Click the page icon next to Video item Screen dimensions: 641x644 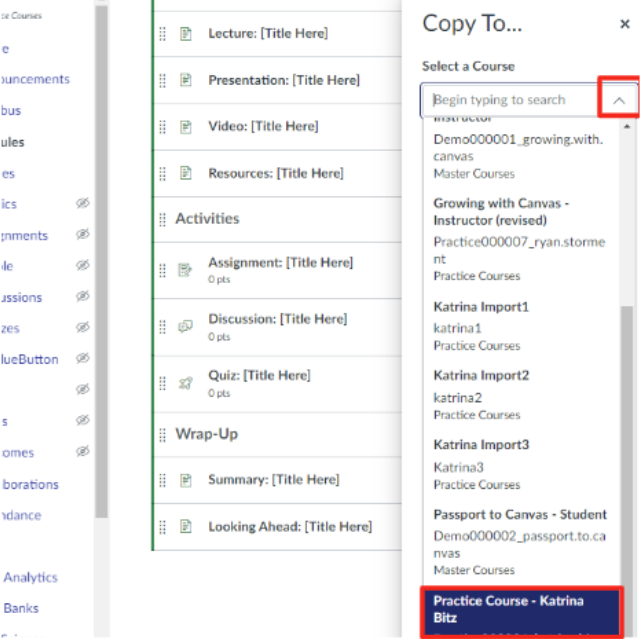coord(185,127)
